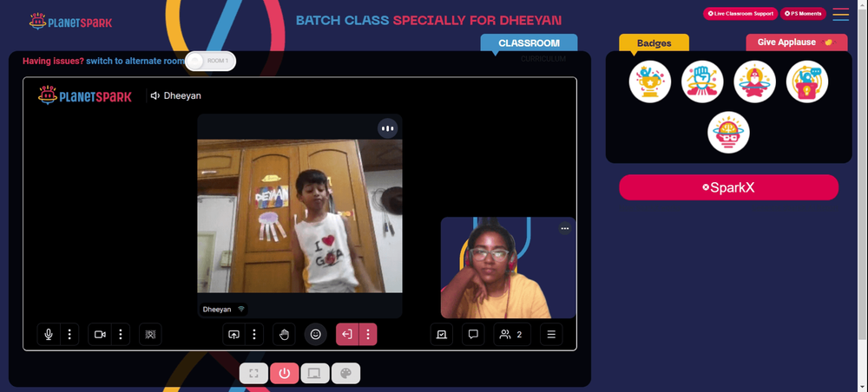Click the PlanetSpark logo inside the meeting window
Screen dimensions: 868x392
coord(85,95)
